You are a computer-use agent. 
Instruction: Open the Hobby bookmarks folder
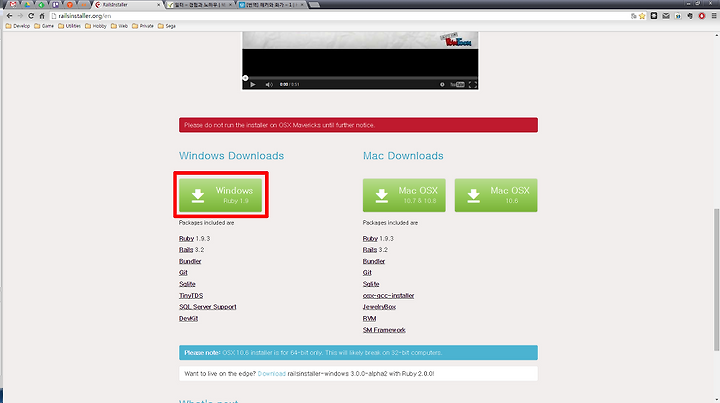[x=96, y=26]
